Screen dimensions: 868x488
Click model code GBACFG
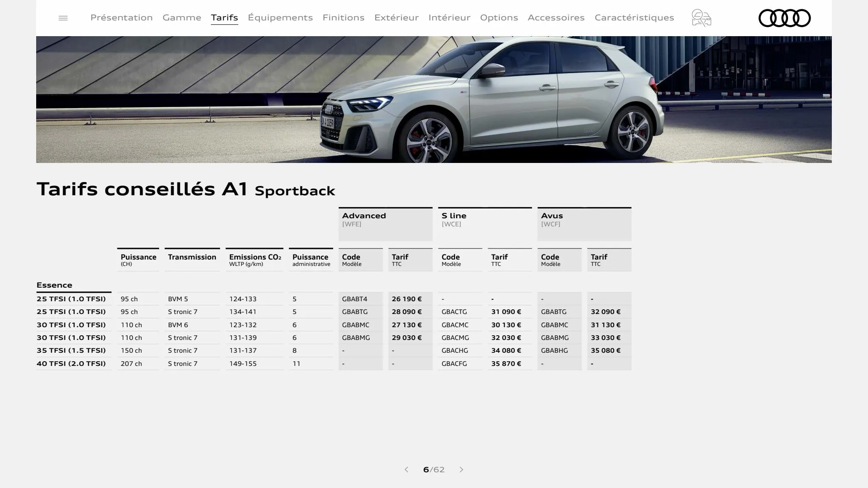454,363
